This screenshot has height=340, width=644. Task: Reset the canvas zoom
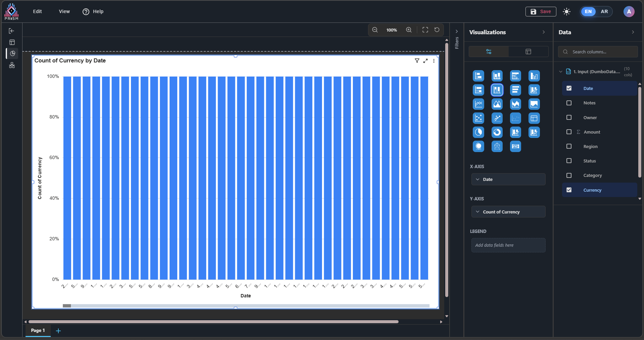tap(437, 30)
